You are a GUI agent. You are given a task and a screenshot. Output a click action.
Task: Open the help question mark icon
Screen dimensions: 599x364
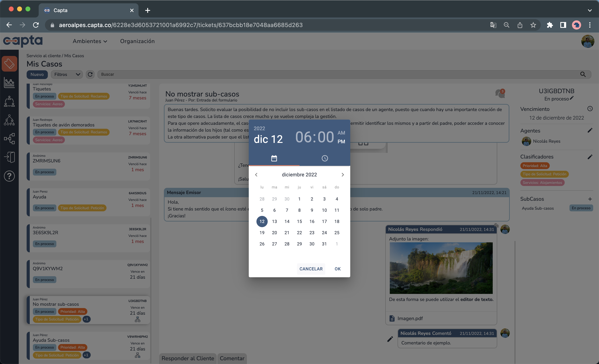pyautogui.click(x=9, y=176)
